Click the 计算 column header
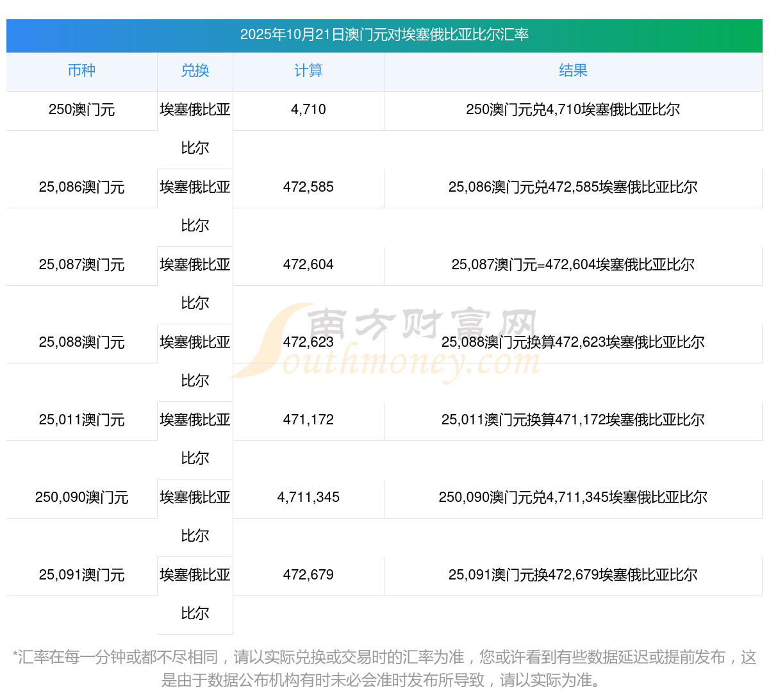The width and height of the screenshot is (769, 700). [x=308, y=71]
